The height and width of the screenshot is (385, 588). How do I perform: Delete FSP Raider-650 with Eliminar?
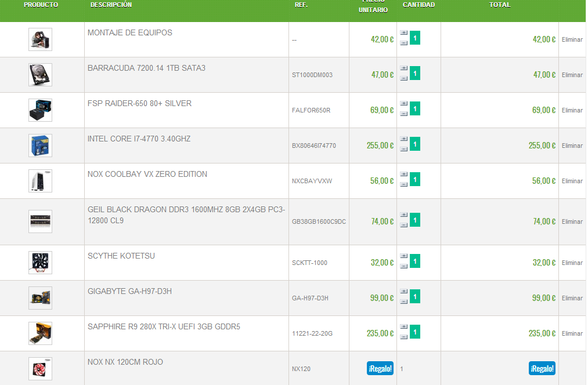[572, 111]
